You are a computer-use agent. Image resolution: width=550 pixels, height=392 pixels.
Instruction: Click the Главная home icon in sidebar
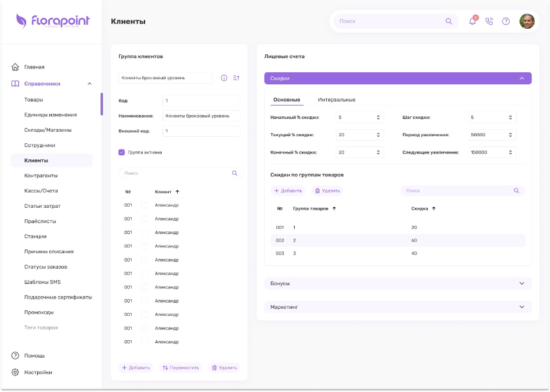pos(15,67)
